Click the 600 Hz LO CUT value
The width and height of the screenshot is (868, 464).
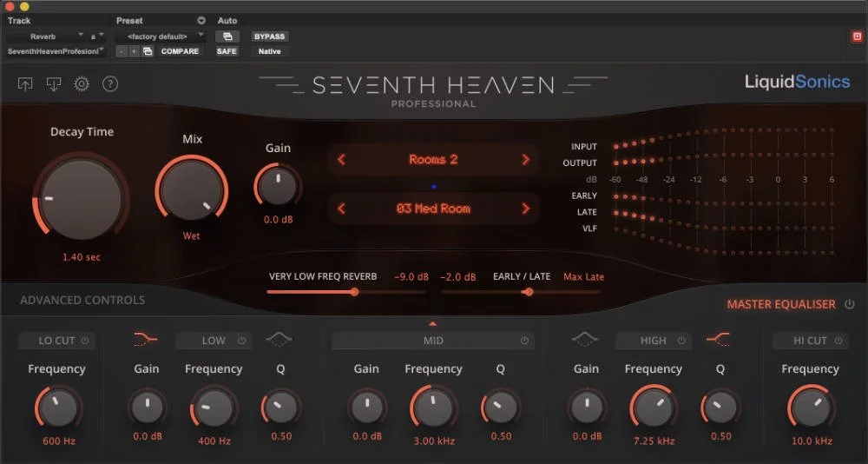[59, 441]
